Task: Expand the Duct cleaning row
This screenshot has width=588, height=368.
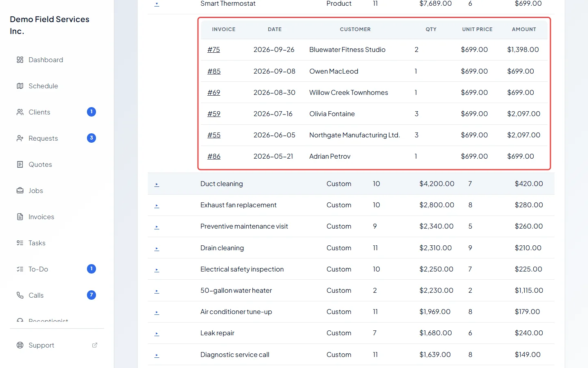Action: point(157,184)
